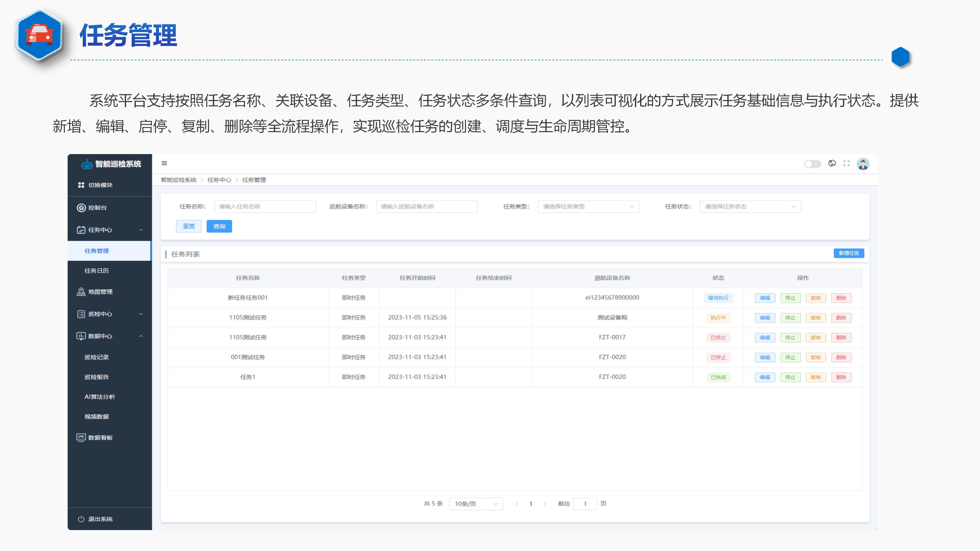Collapse the 数据中心 menu chevron
Screen dimensions: 980x551
click(x=141, y=336)
